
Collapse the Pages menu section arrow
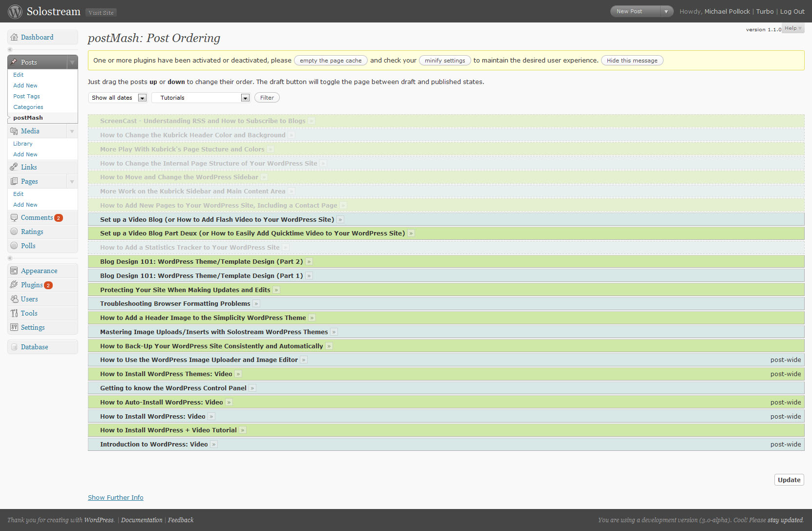[x=72, y=181]
